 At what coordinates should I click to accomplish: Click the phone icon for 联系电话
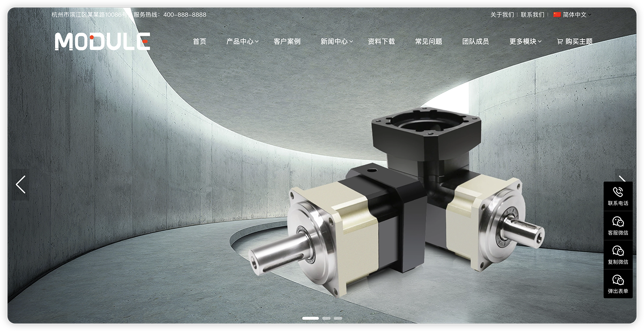[618, 192]
